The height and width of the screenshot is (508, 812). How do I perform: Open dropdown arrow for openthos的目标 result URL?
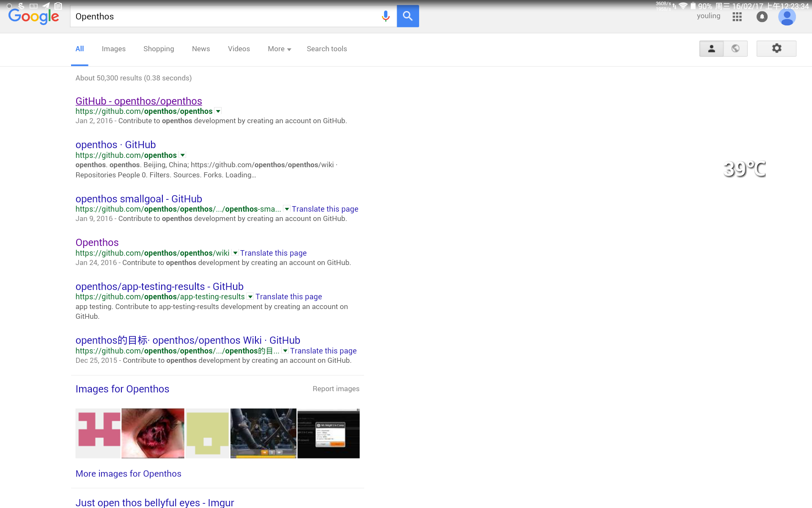pyautogui.click(x=285, y=351)
